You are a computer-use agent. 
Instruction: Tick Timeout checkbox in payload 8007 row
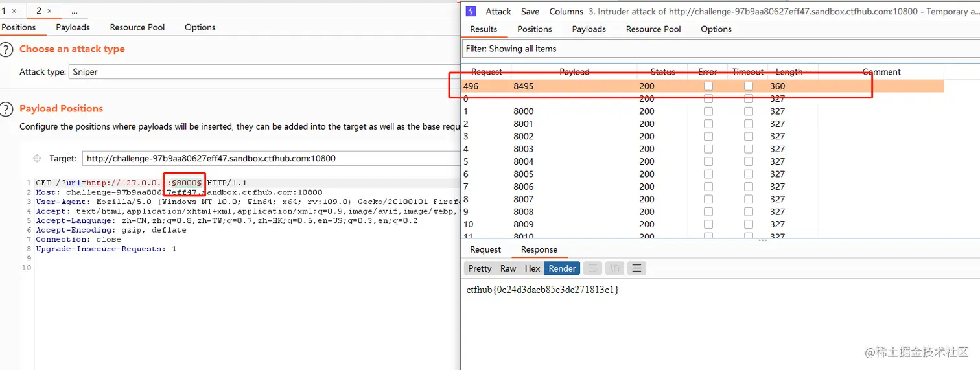coord(749,199)
